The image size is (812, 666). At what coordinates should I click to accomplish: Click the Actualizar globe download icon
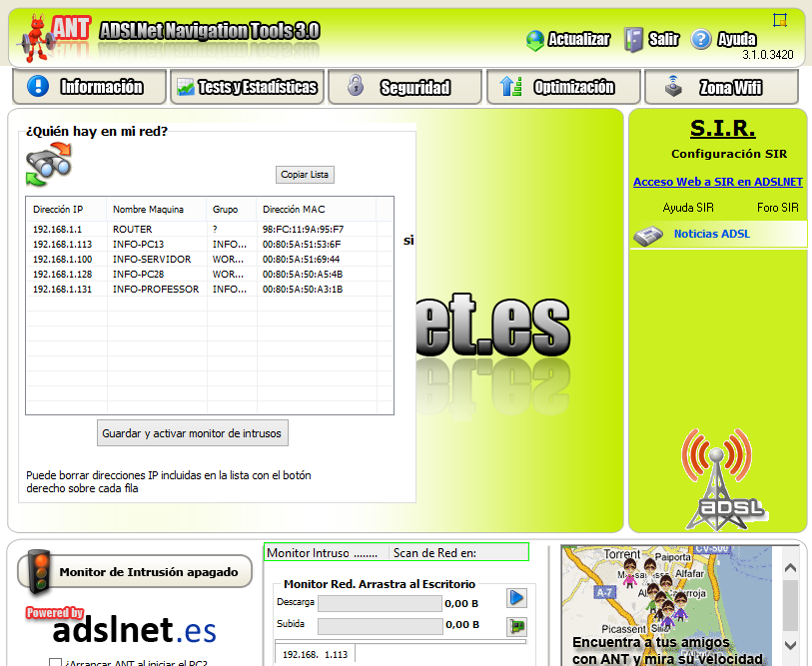coord(535,40)
